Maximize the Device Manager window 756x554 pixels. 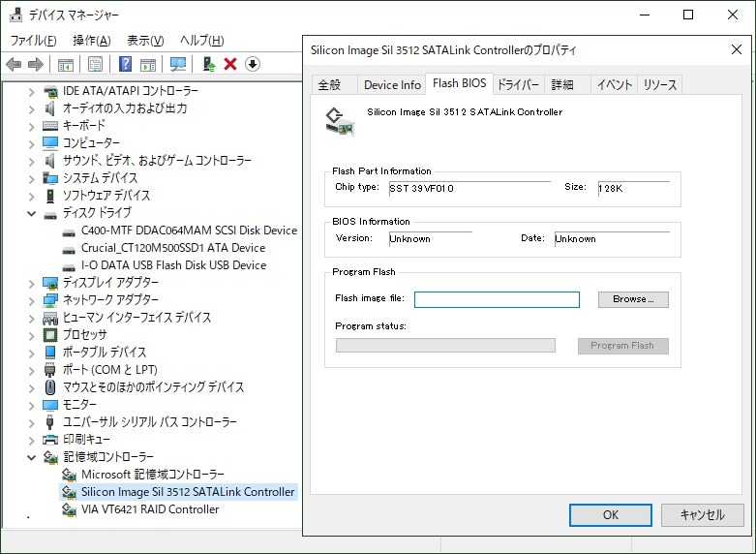click(x=688, y=15)
